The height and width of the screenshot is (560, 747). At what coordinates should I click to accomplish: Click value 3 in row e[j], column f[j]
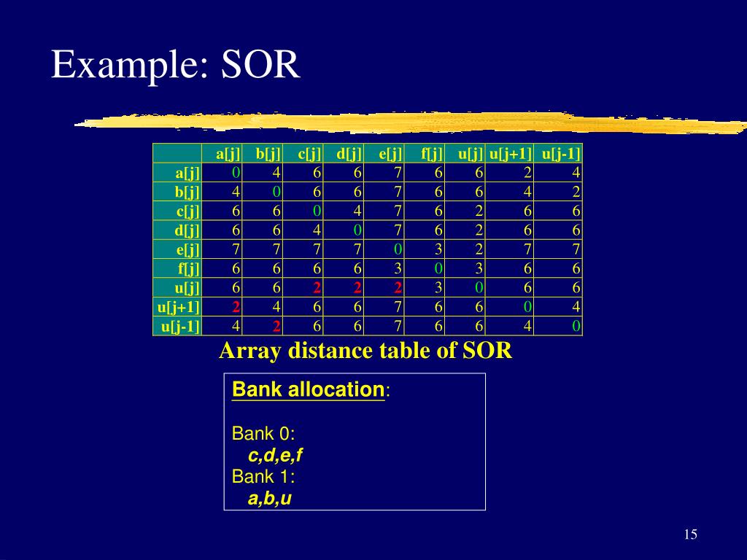click(x=438, y=249)
